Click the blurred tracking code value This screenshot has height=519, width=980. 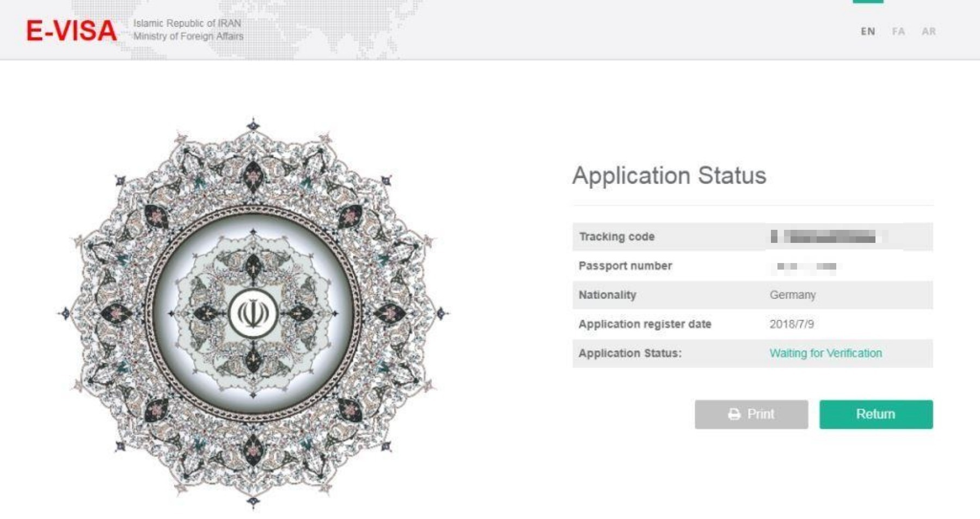click(x=828, y=237)
